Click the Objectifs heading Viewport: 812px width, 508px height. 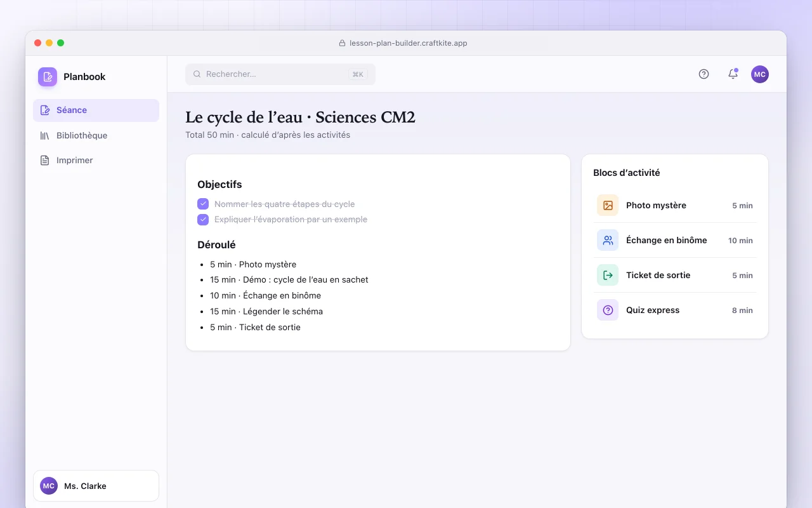click(x=219, y=185)
